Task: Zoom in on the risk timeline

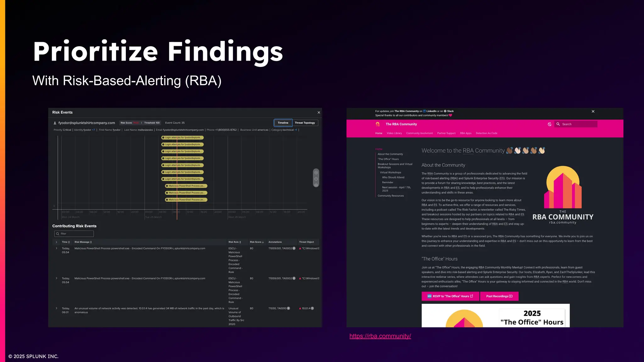Action: (x=316, y=173)
